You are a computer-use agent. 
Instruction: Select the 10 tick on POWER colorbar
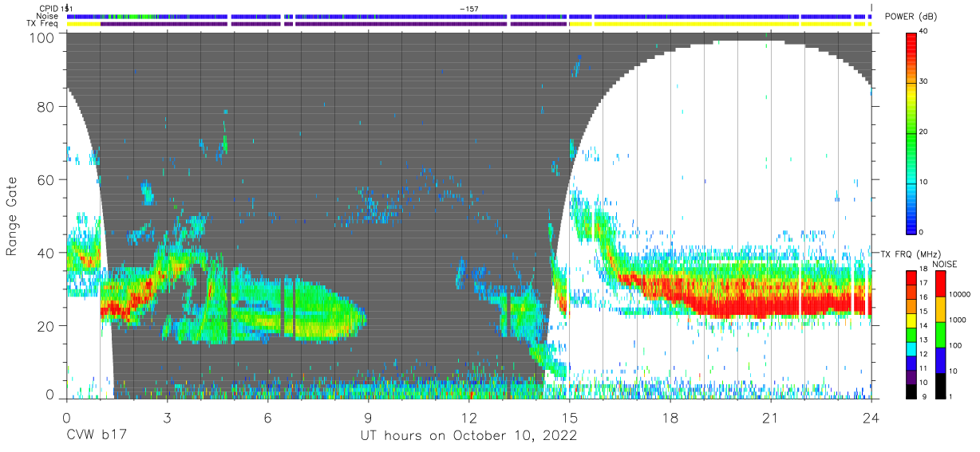click(x=923, y=183)
